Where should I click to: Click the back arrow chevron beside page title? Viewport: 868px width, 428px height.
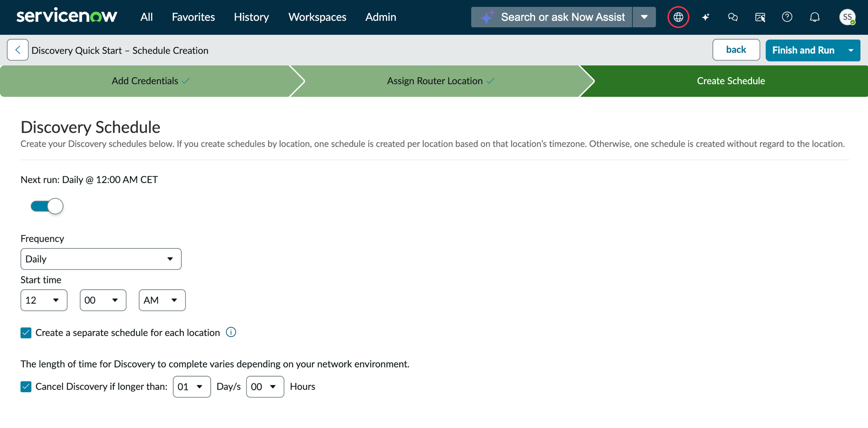click(x=18, y=50)
